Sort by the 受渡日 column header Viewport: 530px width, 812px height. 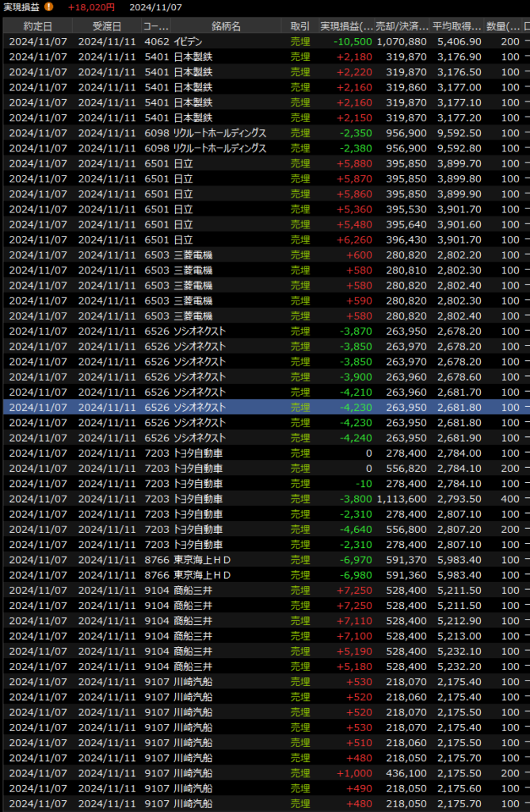point(106,26)
